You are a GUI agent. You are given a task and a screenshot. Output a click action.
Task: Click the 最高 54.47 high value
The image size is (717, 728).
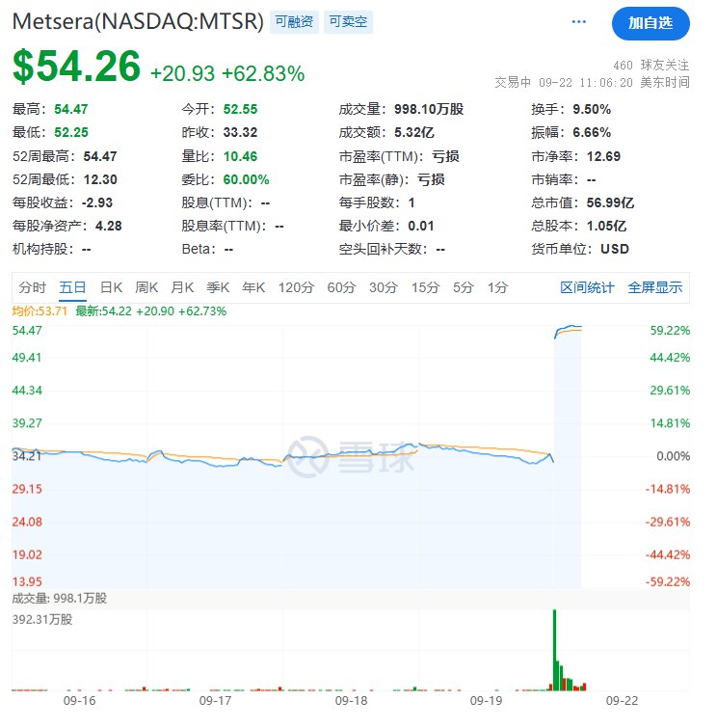click(71, 109)
